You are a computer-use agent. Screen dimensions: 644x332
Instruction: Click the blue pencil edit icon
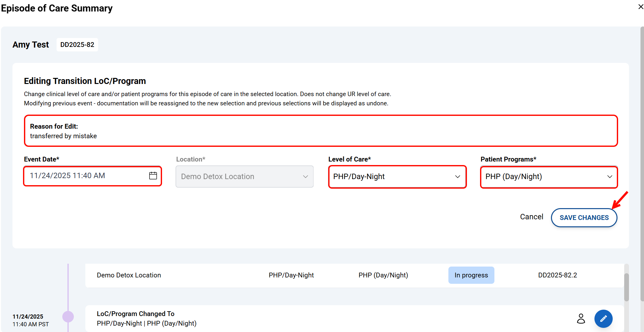pyautogui.click(x=603, y=319)
